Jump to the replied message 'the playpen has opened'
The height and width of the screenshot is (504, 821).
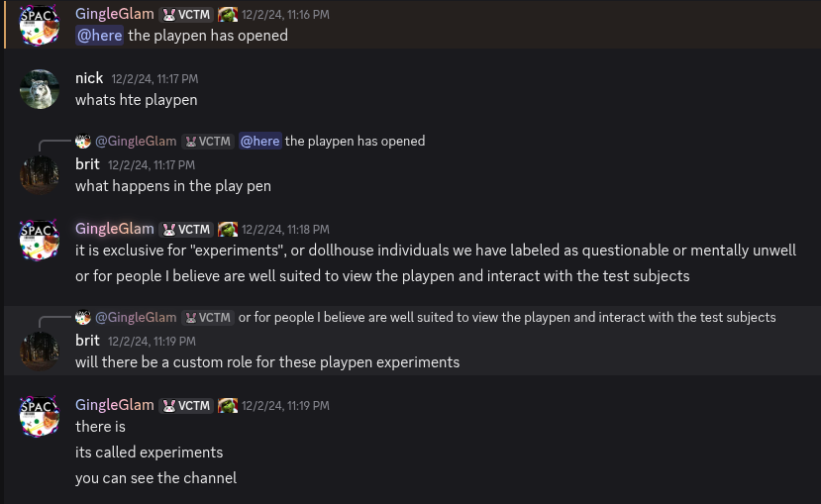click(355, 142)
